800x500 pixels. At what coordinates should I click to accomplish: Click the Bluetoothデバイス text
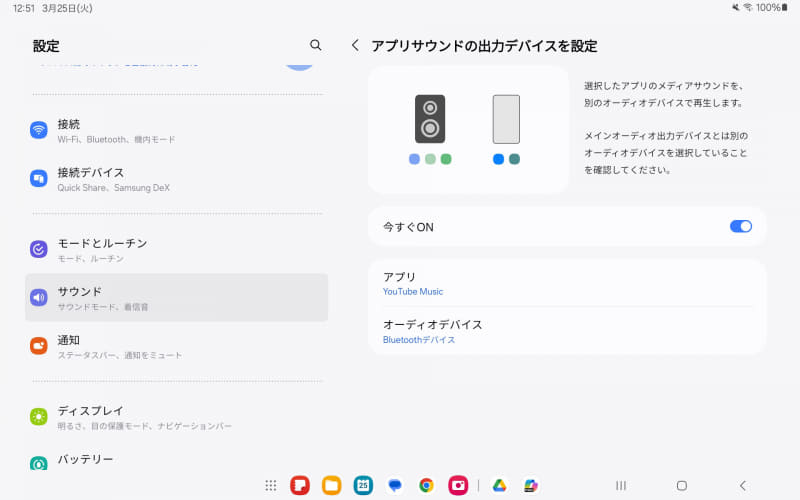pos(419,340)
